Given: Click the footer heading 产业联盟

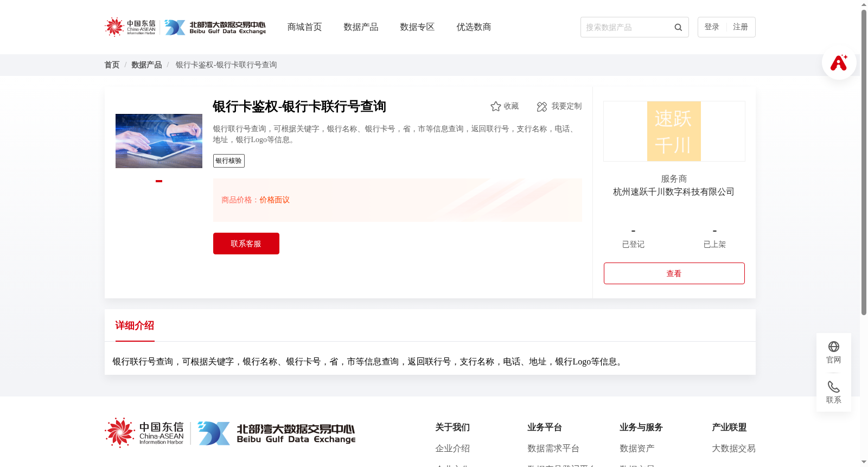Looking at the screenshot, I should click(729, 427).
